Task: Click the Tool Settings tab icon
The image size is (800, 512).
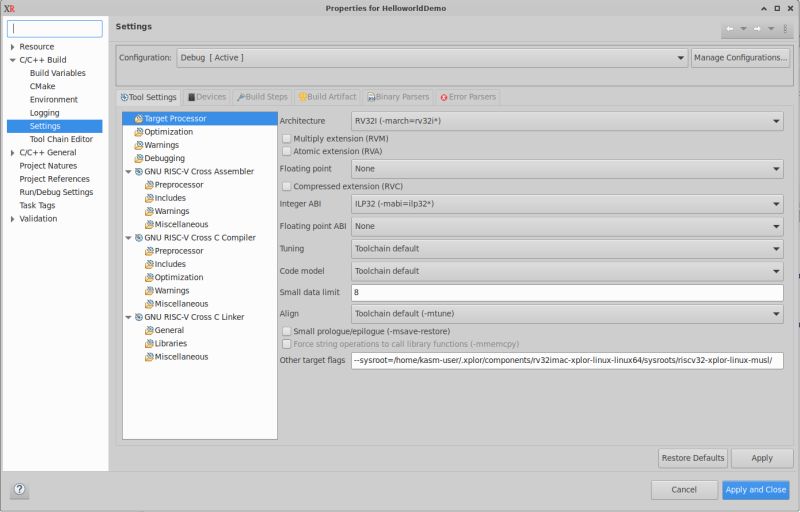Action: [x=124, y=97]
